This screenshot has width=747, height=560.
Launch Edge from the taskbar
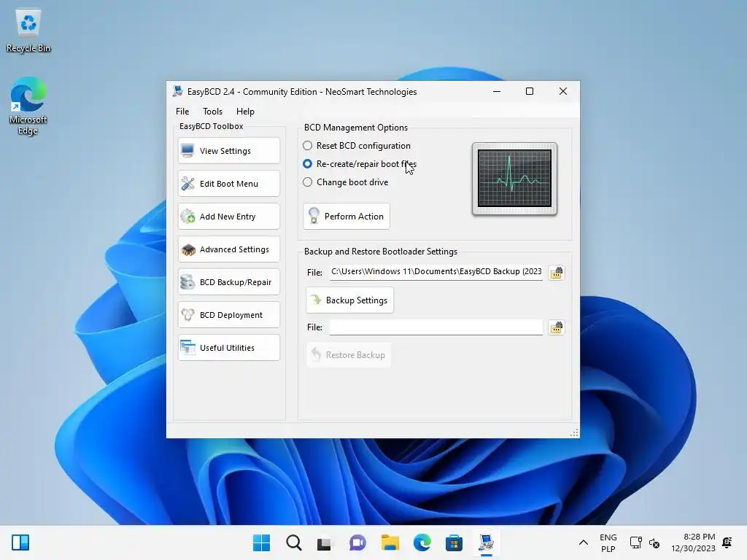coord(422,542)
